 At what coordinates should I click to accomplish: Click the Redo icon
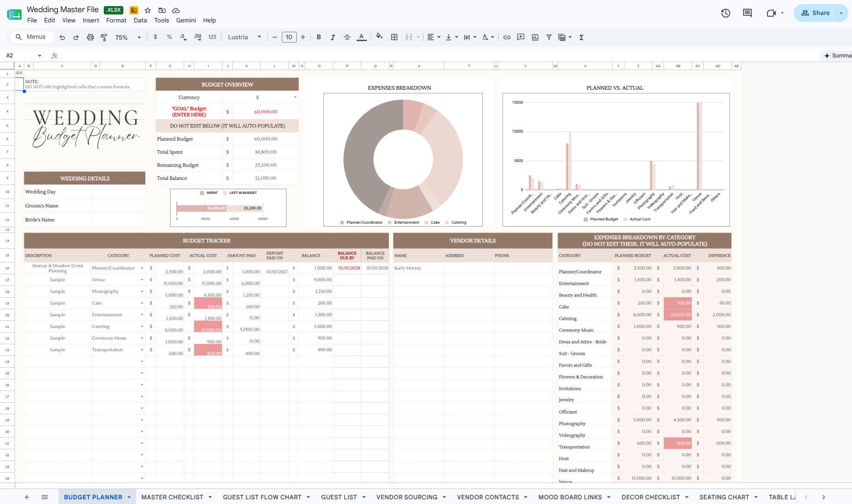pyautogui.click(x=76, y=37)
